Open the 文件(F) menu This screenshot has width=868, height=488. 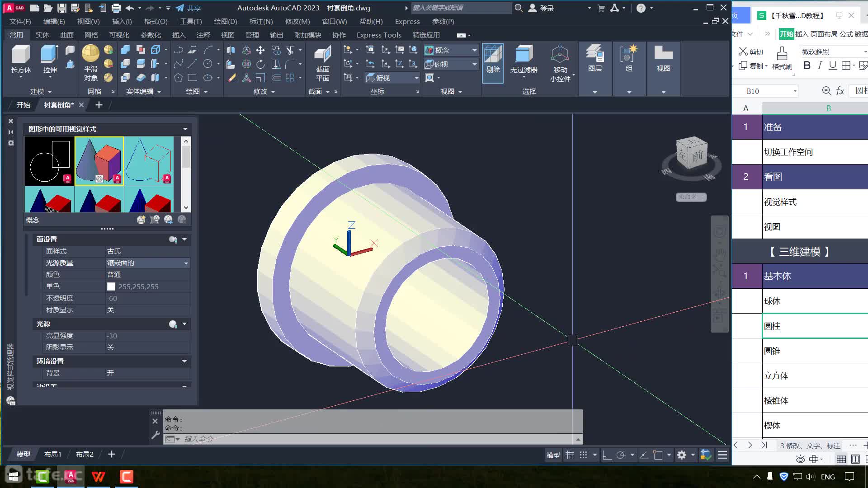coord(20,21)
